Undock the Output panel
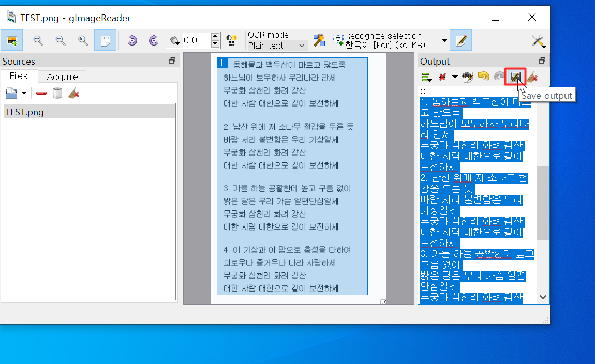The height and width of the screenshot is (364, 595). point(542,60)
